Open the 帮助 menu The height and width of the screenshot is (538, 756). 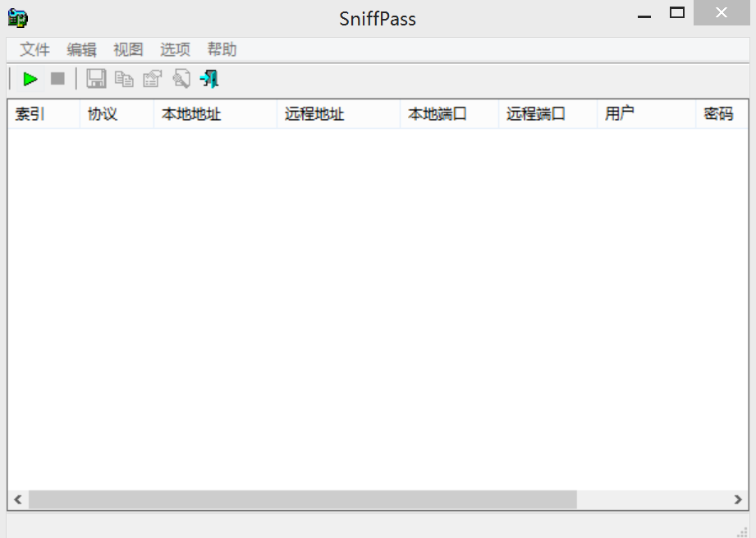pos(222,49)
